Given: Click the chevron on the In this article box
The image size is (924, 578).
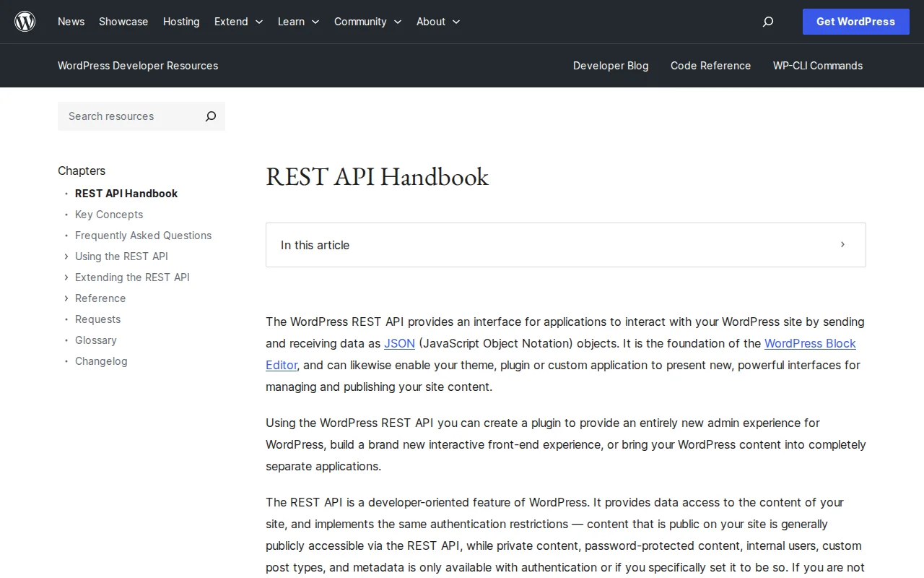Looking at the screenshot, I should coord(842,244).
